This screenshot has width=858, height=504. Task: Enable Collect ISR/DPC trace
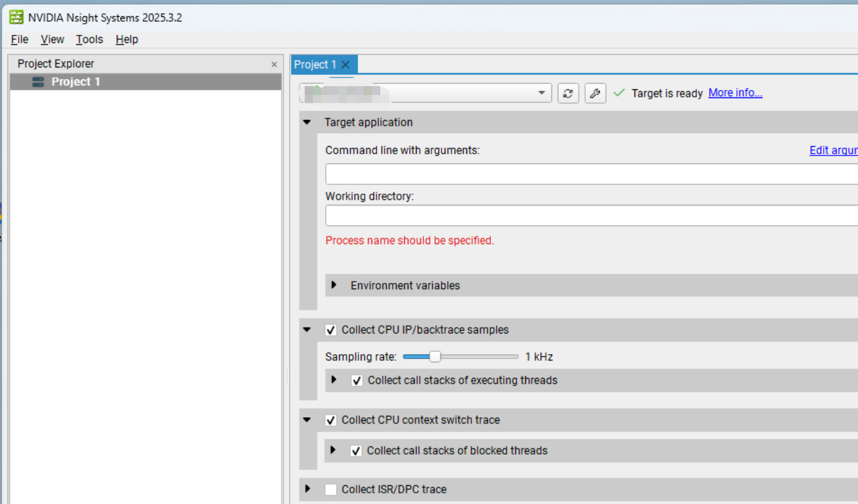330,489
